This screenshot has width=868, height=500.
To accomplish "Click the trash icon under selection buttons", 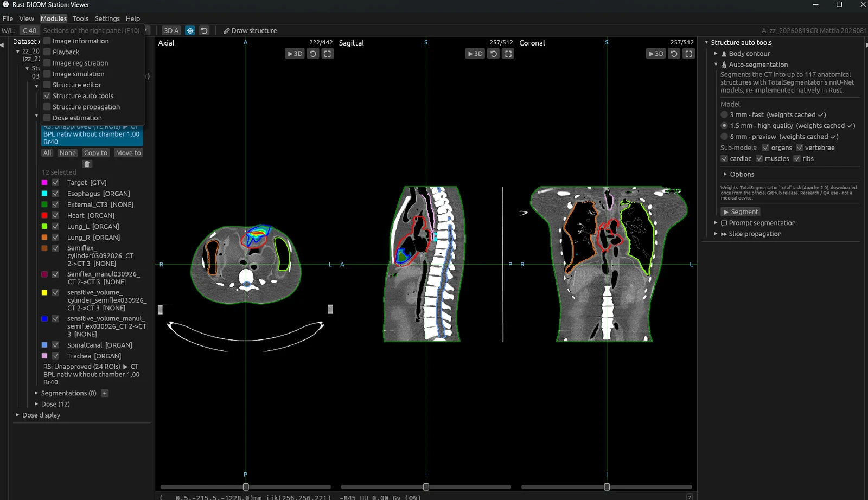I will coord(87,164).
